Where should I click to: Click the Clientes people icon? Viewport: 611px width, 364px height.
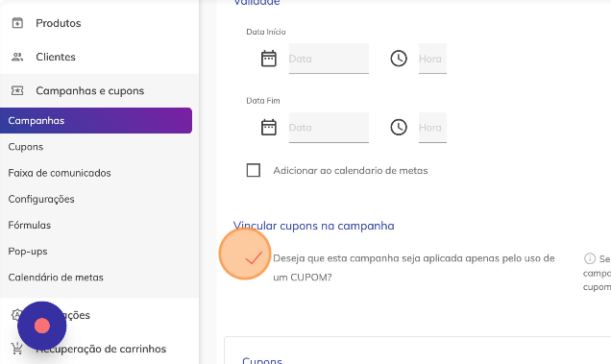pyautogui.click(x=17, y=57)
